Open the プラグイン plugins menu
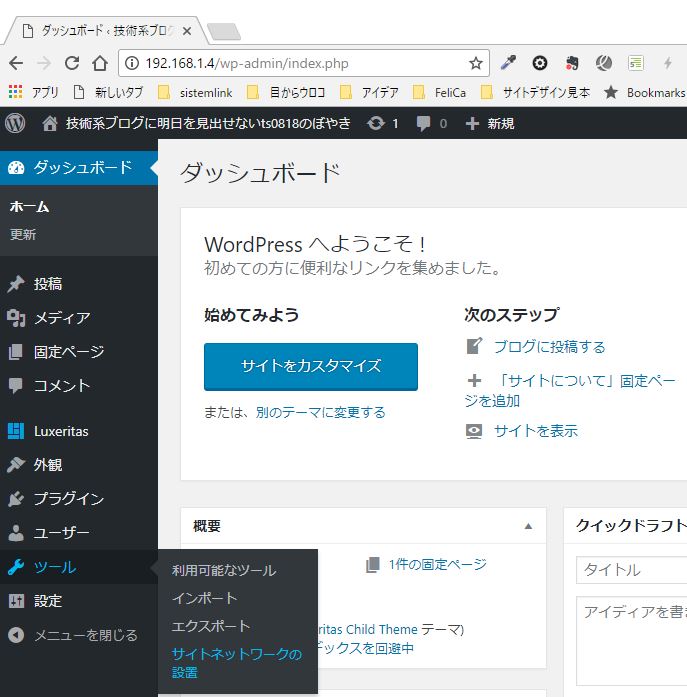 click(79, 499)
